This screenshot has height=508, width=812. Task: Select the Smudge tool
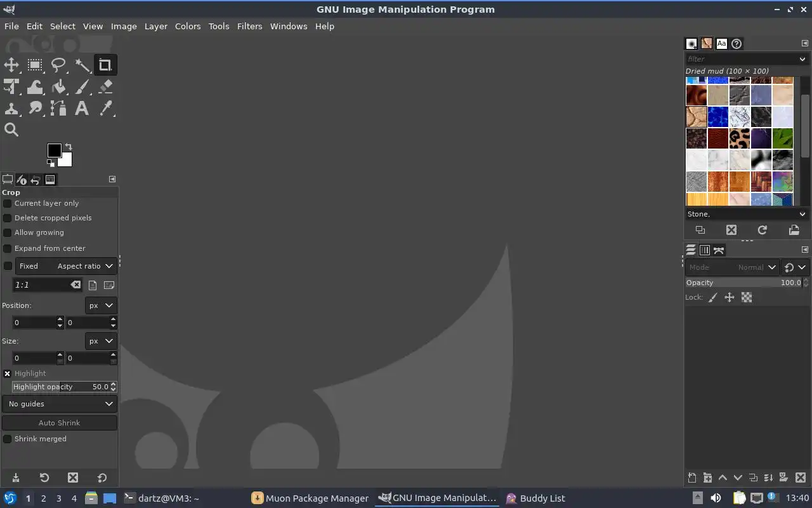pyautogui.click(x=35, y=108)
